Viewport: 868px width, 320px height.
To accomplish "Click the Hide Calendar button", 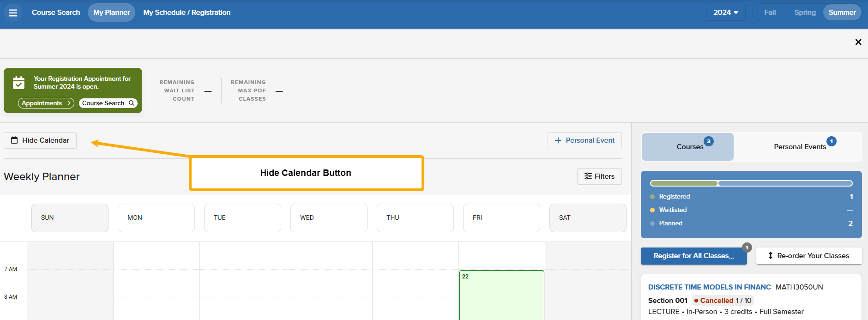I will point(40,140).
